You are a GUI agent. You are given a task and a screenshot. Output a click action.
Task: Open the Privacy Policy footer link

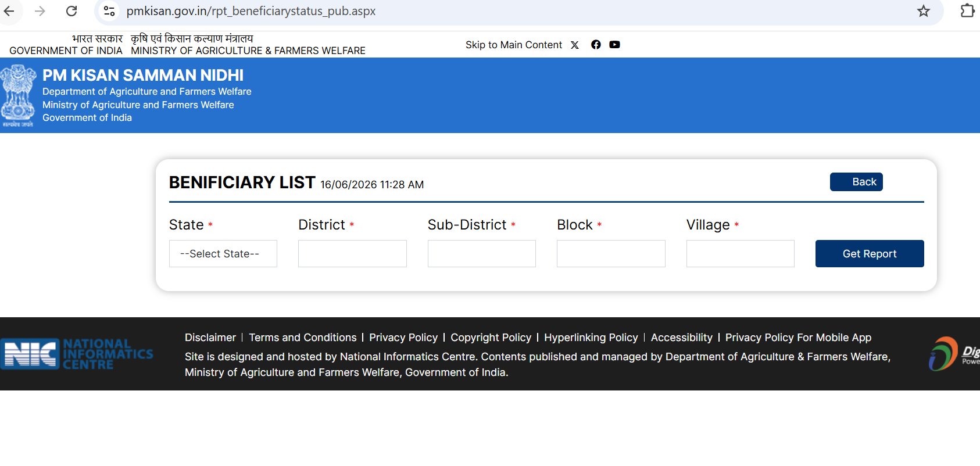click(x=403, y=338)
